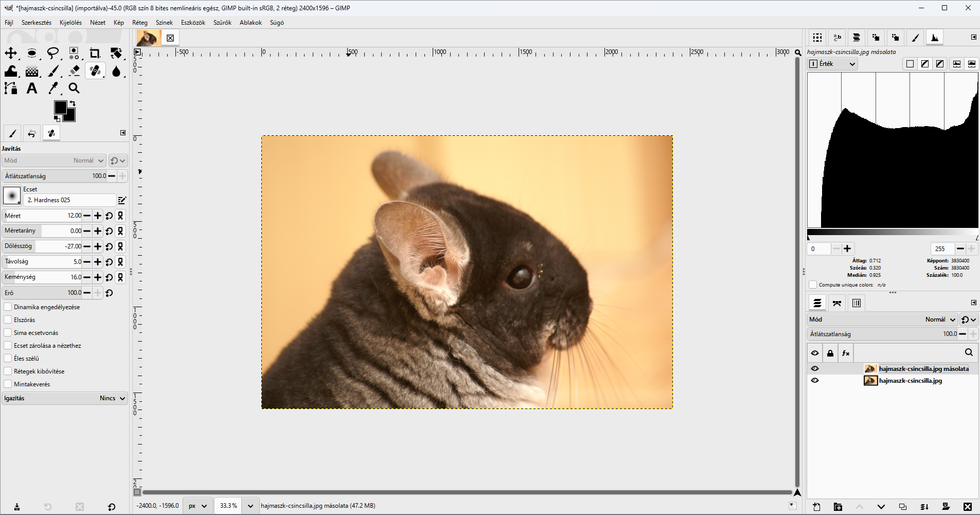Screen dimensions: 980x515
Task: Open the Eszközök menu
Action: (193, 23)
